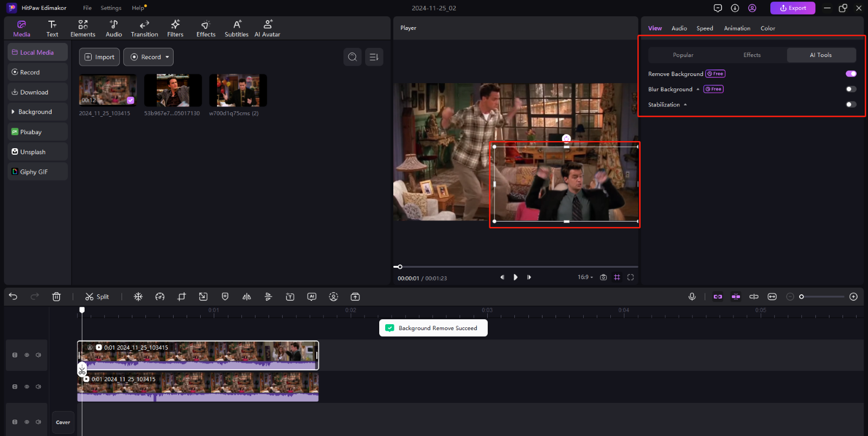The image size is (868, 436).
Task: Open the AI Avatar panel in top toolbar
Action: click(267, 28)
